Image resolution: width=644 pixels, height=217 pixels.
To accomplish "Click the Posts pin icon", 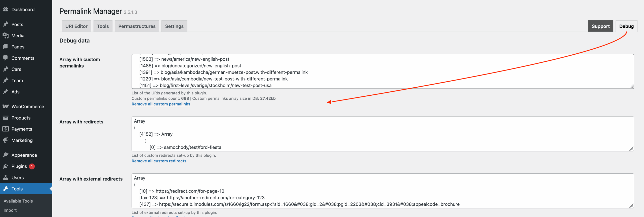I will click(6, 24).
